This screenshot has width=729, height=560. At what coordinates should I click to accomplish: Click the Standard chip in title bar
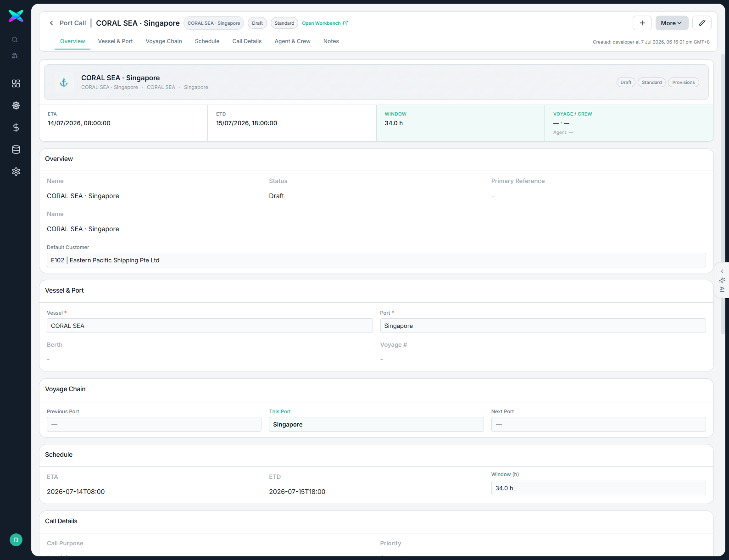[284, 23]
